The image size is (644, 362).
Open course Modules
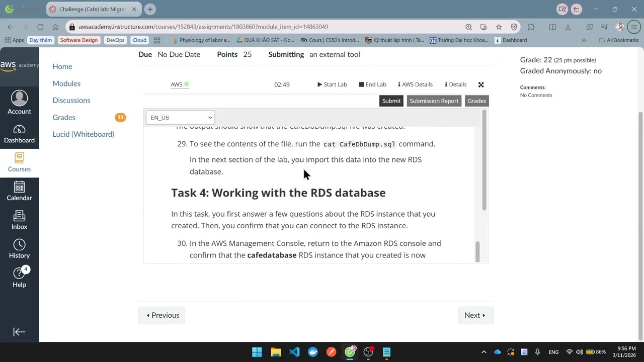(66, 83)
